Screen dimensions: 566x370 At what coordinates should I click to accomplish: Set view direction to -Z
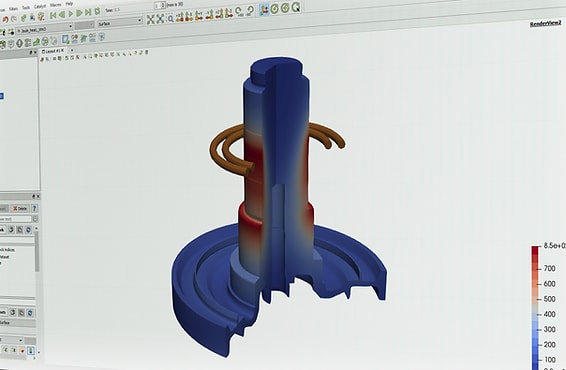(x=228, y=13)
